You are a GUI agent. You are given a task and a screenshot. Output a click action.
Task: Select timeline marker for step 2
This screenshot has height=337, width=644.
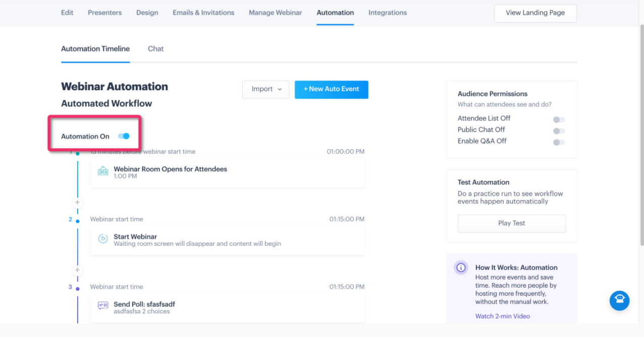[77, 221]
